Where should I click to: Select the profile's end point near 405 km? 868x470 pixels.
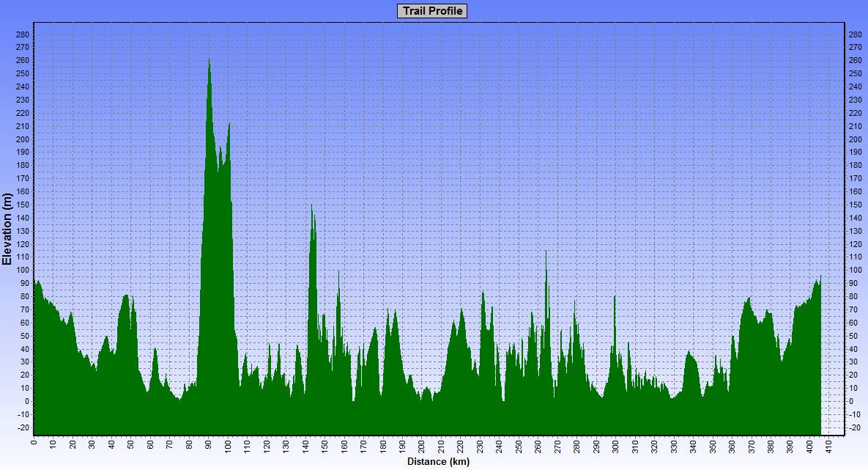820,277
